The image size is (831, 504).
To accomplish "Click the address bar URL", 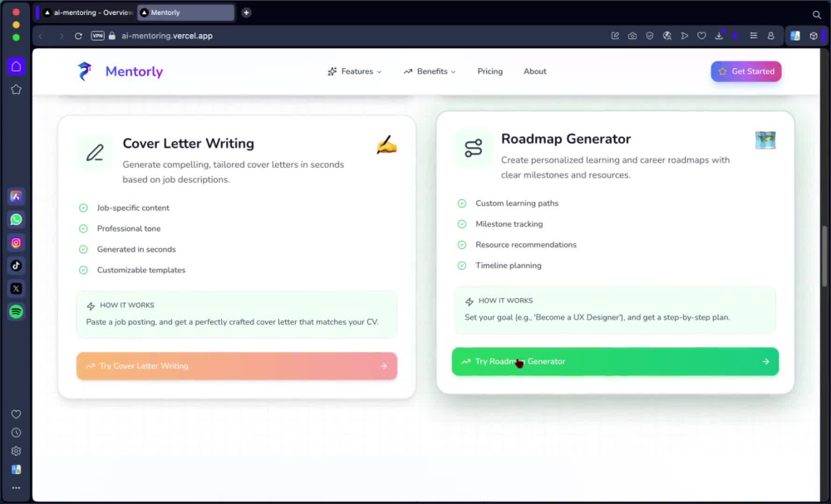I will [x=167, y=36].
